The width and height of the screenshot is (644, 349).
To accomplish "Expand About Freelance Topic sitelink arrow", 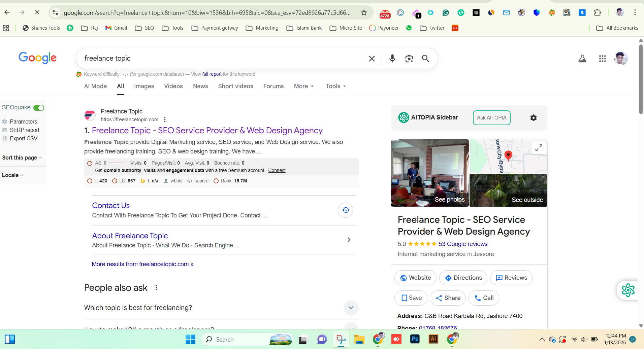I will click(x=349, y=240).
